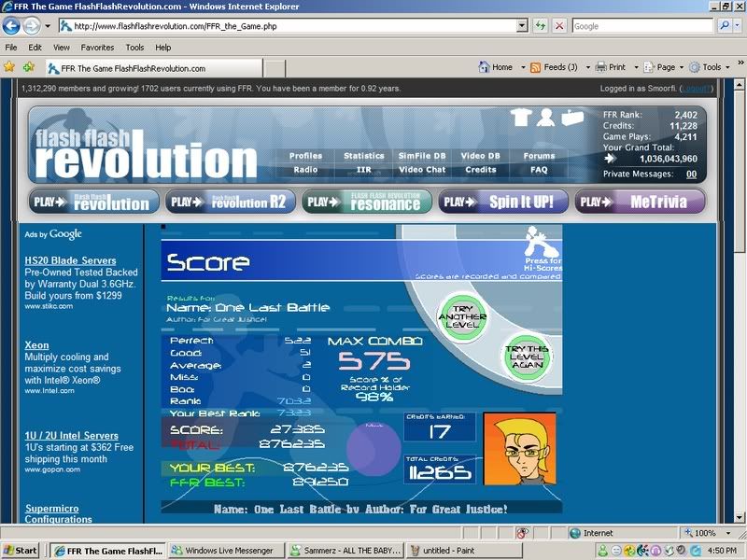Click the Home icon in command bar
Viewport: 747px width, 560px height.
point(484,67)
